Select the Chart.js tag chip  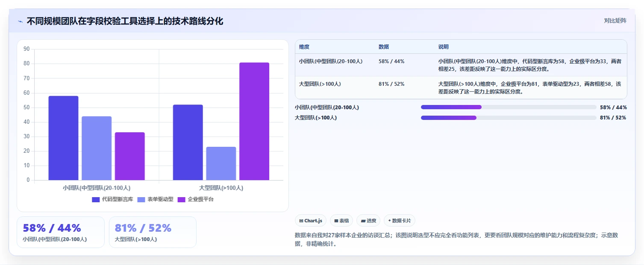coord(311,221)
